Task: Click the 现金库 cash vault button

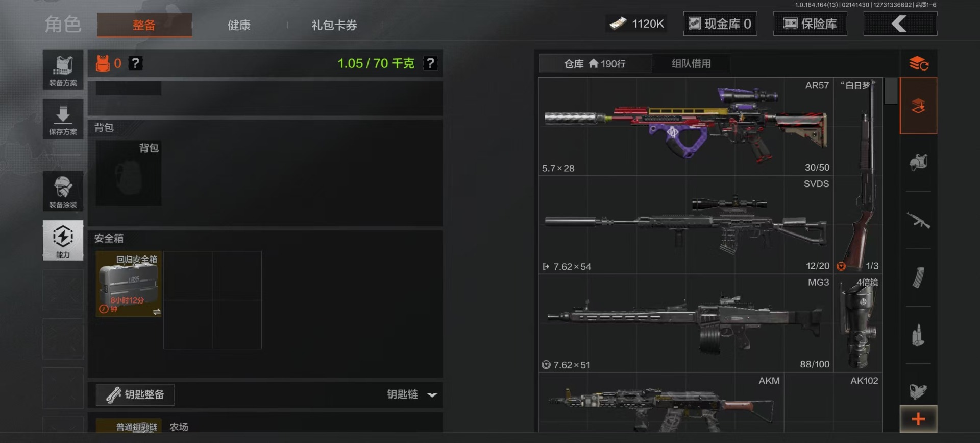Action: 720,24
